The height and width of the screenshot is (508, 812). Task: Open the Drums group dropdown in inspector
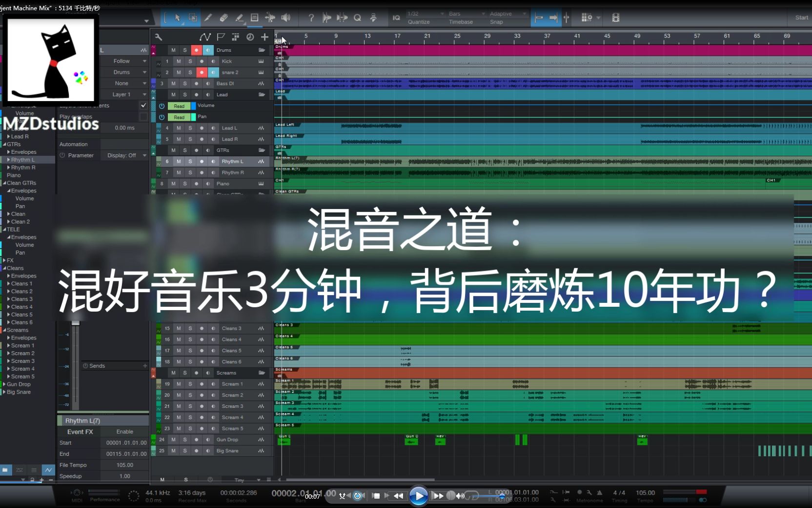point(124,72)
